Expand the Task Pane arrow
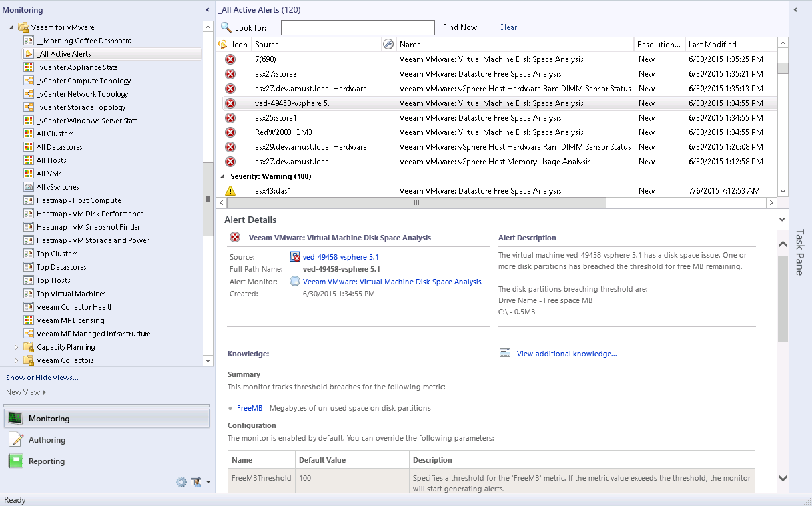Screen dimensions: 812x506 click(x=796, y=10)
